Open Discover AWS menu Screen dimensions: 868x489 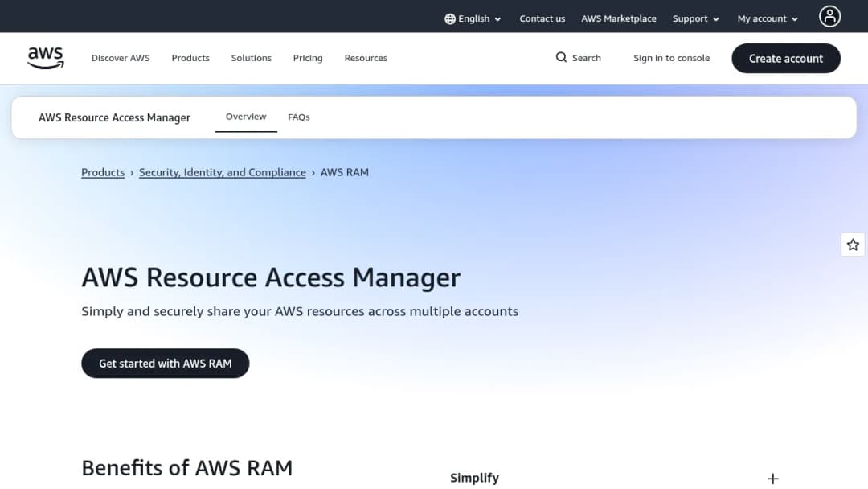click(121, 58)
